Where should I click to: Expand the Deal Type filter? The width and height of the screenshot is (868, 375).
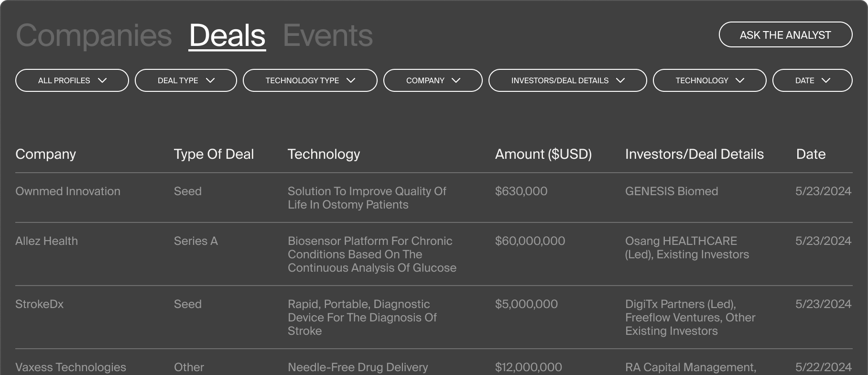pyautogui.click(x=186, y=80)
